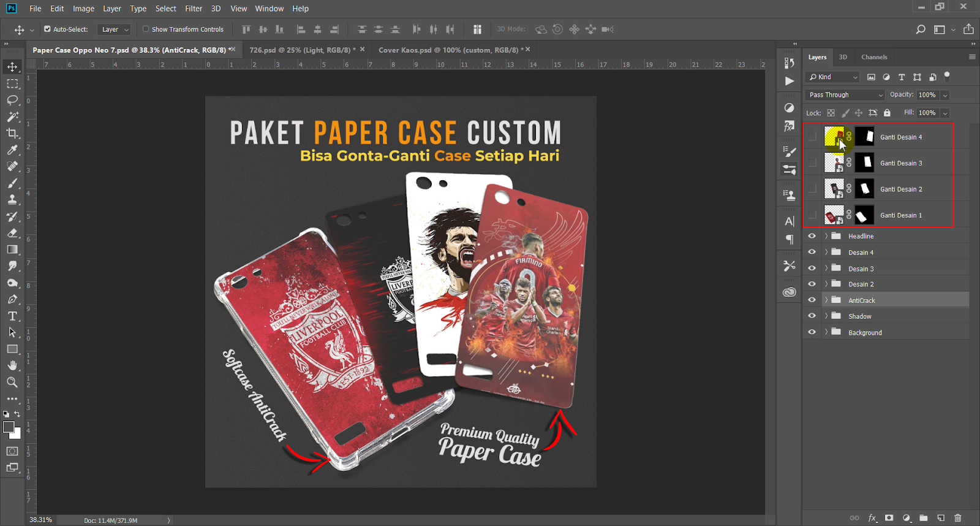The width and height of the screenshot is (980, 526).
Task: Click the zoom percentage field in status bar
Action: tap(40, 520)
